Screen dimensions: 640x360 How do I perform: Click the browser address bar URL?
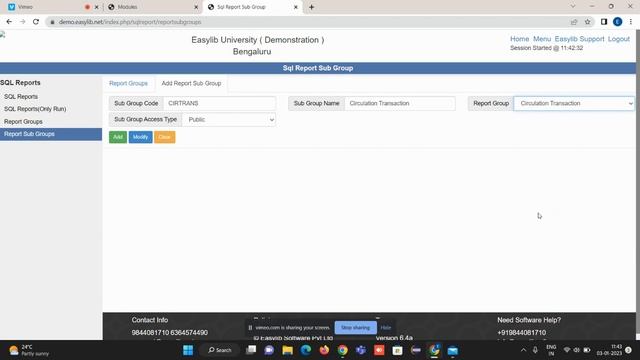[130, 22]
